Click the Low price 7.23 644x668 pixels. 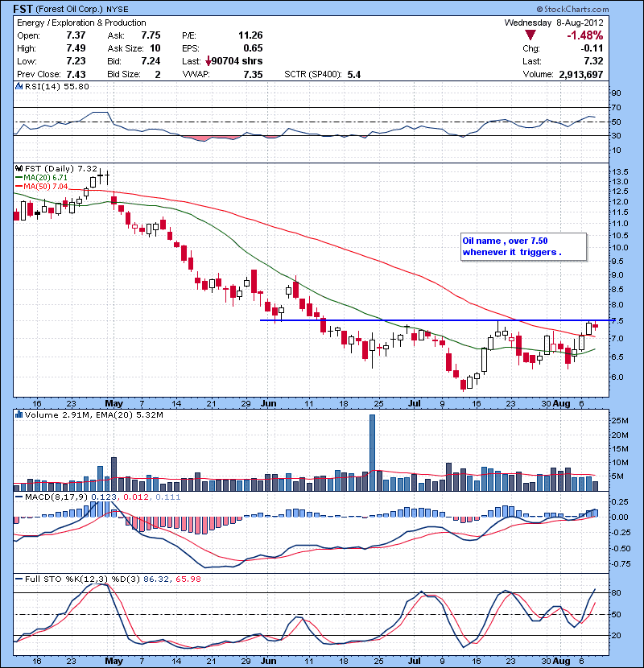76,61
